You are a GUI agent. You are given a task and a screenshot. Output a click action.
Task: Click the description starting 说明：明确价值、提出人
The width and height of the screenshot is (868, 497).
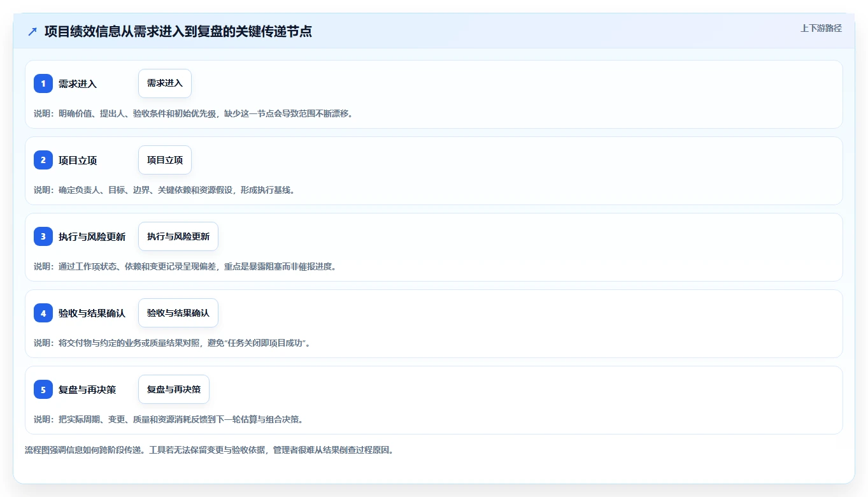pyautogui.click(x=193, y=113)
